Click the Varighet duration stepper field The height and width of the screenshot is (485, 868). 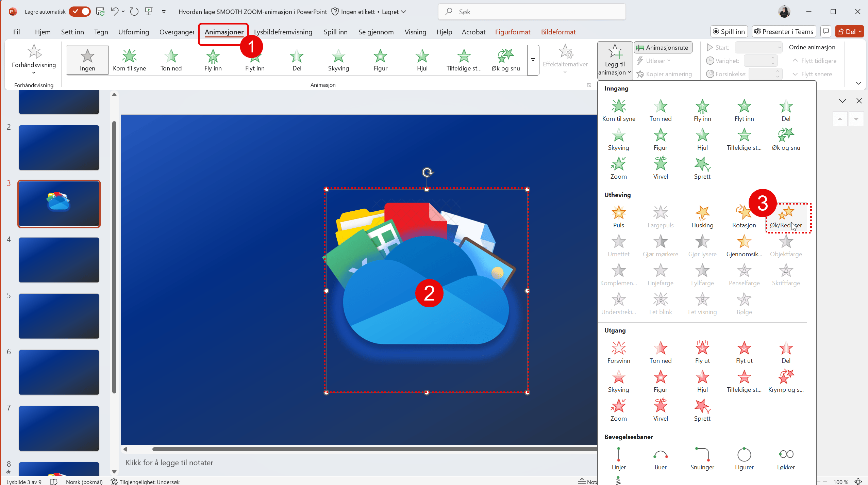click(x=761, y=61)
